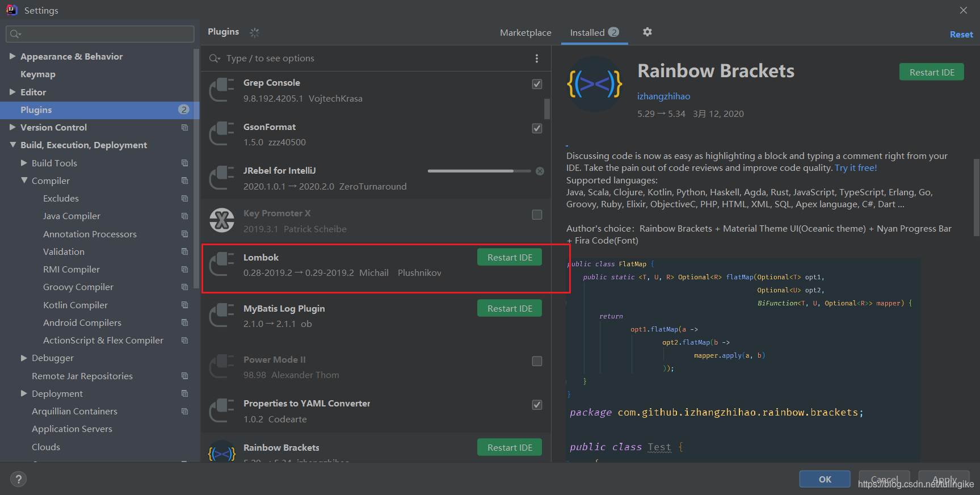Click the Grep Console plugin icon
This screenshot has width=980, height=495.
coord(222,90)
